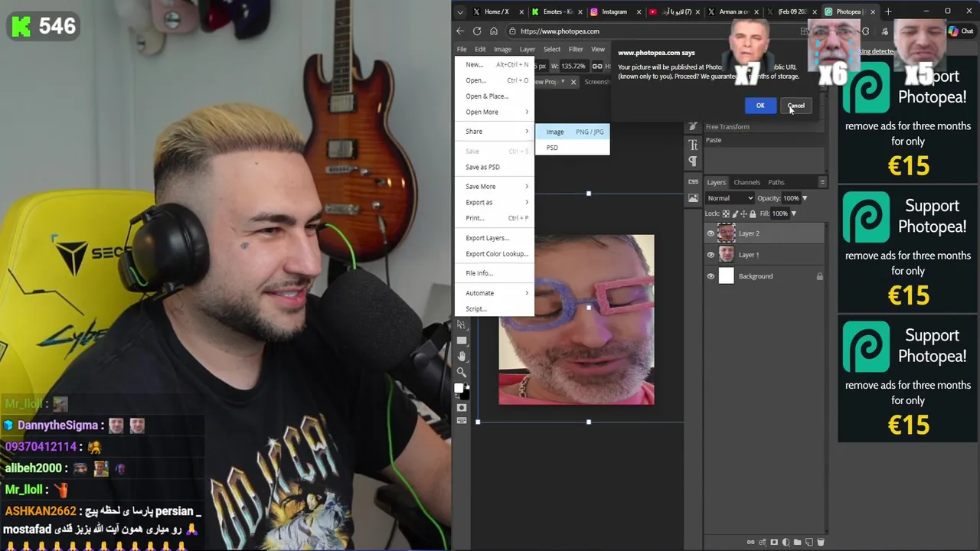
Task: Open the Brush panel icon above Character
Action: click(693, 126)
